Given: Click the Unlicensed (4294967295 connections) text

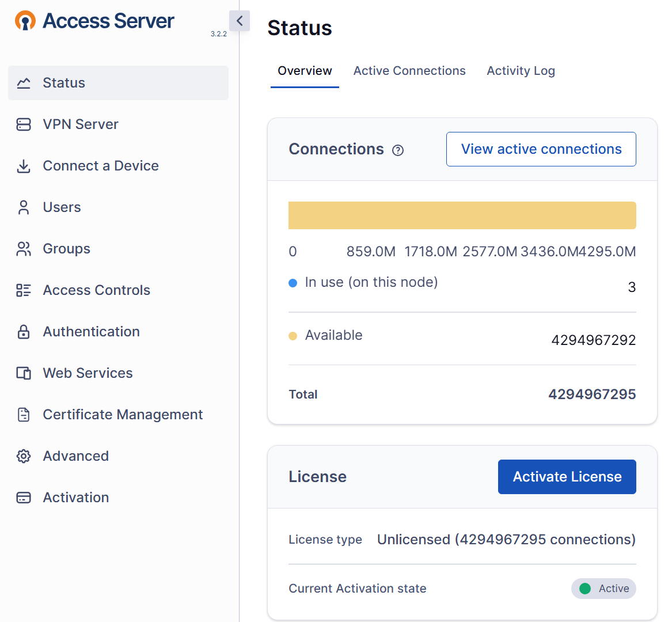Looking at the screenshot, I should click(x=507, y=539).
